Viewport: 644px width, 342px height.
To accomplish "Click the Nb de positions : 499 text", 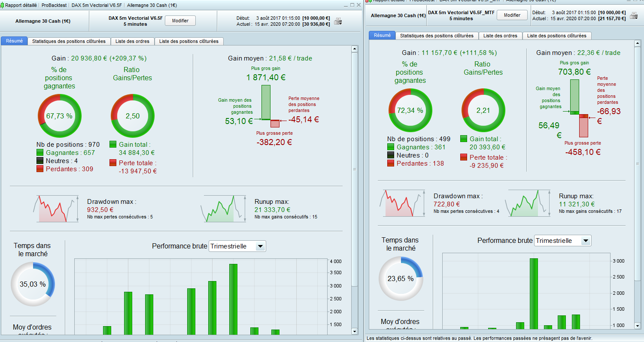I will 419,139.
